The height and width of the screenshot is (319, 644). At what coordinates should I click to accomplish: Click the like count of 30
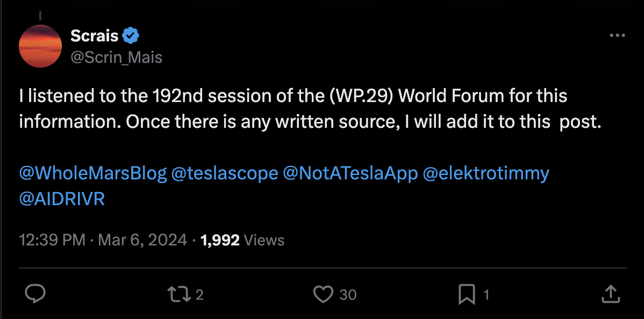pyautogui.click(x=348, y=294)
